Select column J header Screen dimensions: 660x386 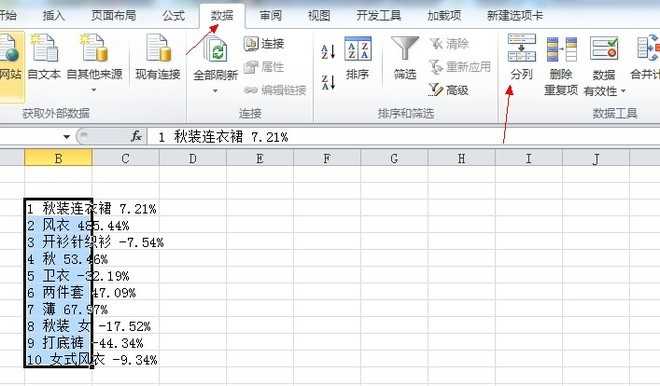click(596, 158)
